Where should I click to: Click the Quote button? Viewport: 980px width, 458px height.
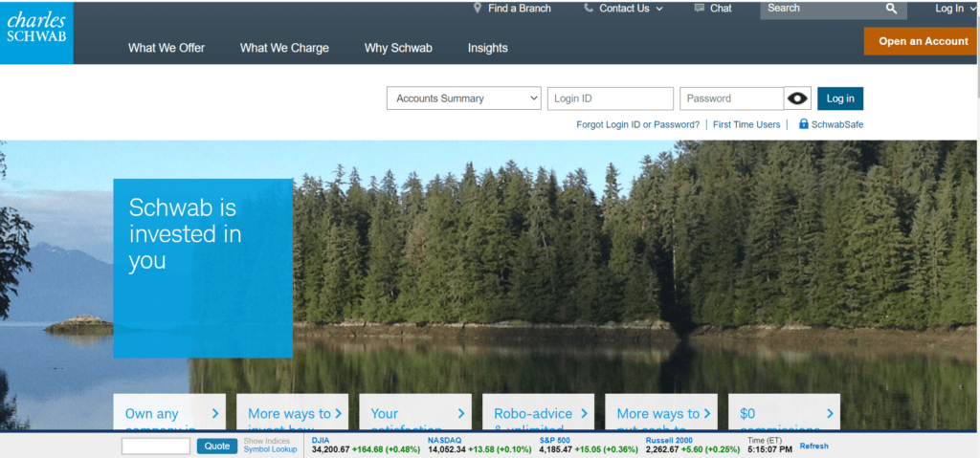pyautogui.click(x=217, y=447)
